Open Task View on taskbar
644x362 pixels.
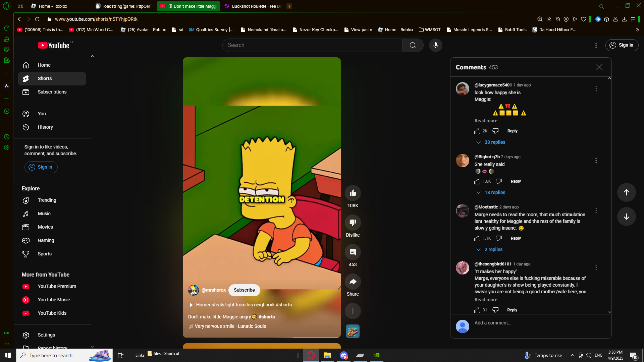point(121,355)
